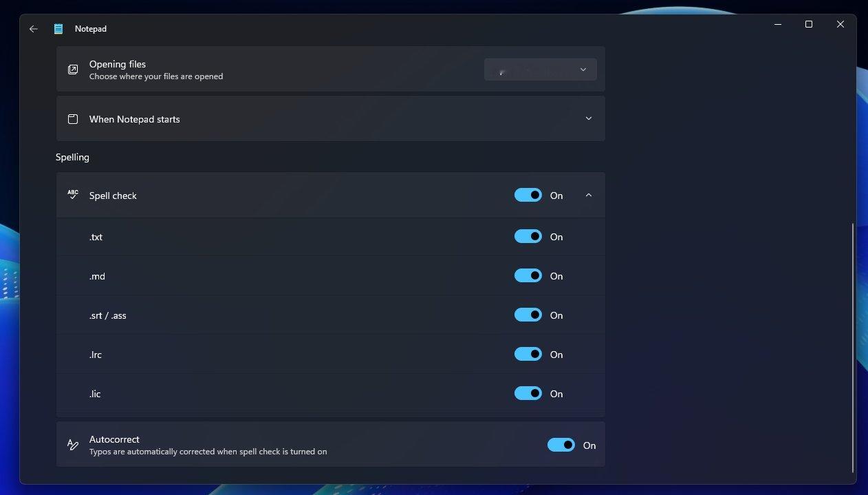This screenshot has width=868, height=495.
Task: Click the "Spell check" label
Action: (x=113, y=196)
